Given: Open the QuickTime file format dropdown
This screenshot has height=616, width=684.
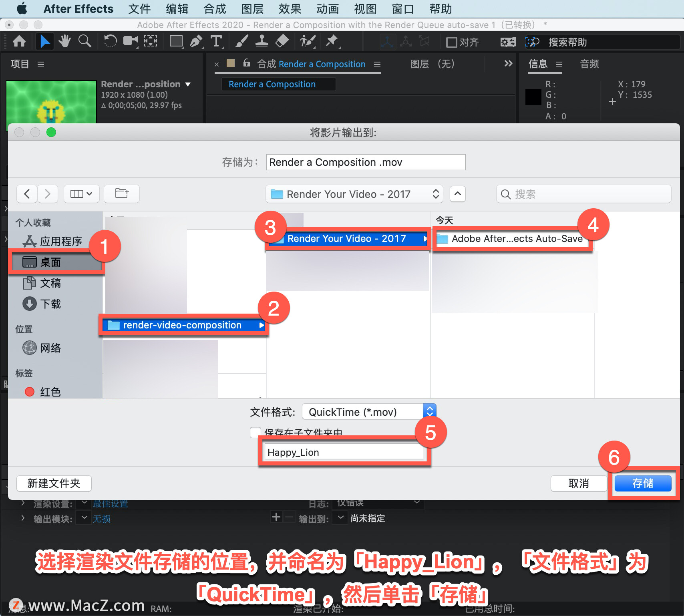Looking at the screenshot, I should coord(369,412).
